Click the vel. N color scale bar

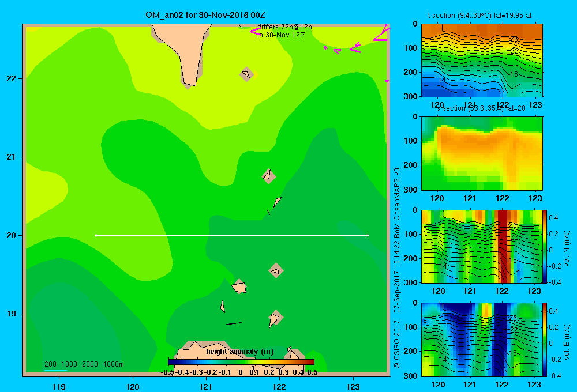coord(545,246)
